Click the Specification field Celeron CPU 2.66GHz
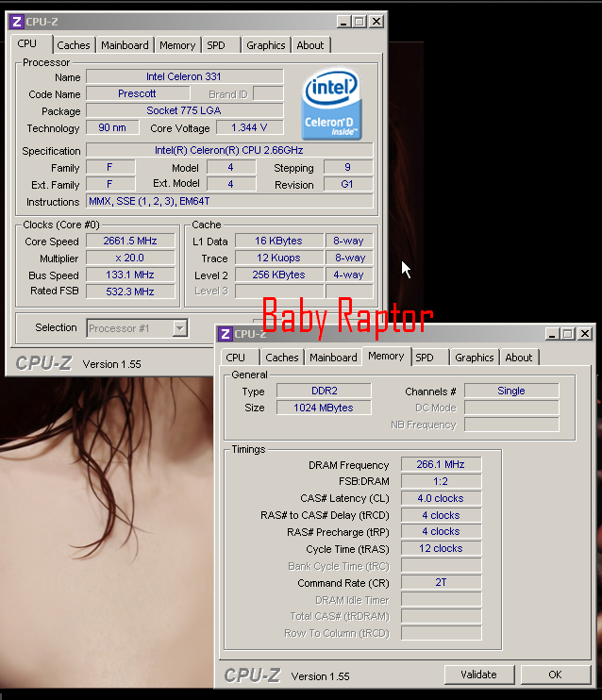The height and width of the screenshot is (700, 602). coord(229,150)
